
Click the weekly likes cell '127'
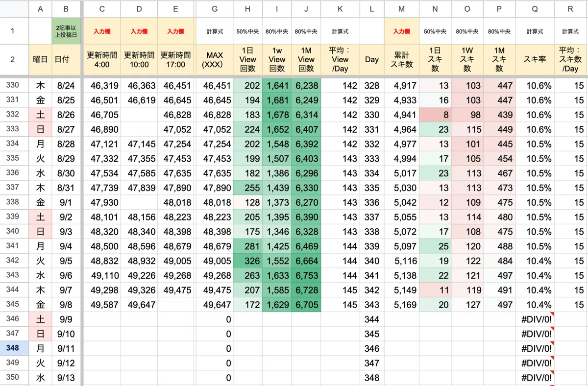click(467, 305)
